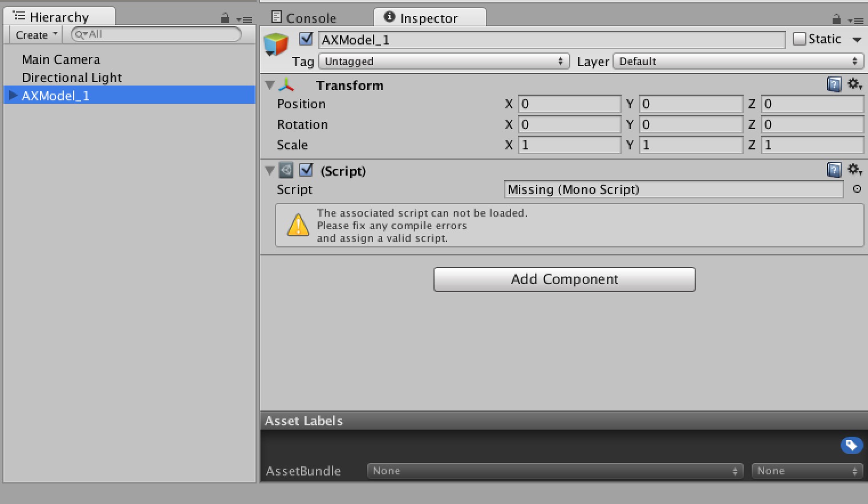Open the Inspector panel options menu
This screenshot has height=504, width=868.
(x=855, y=20)
